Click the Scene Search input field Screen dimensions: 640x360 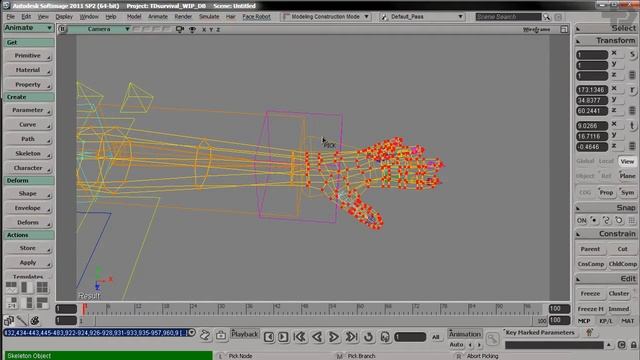508,17
